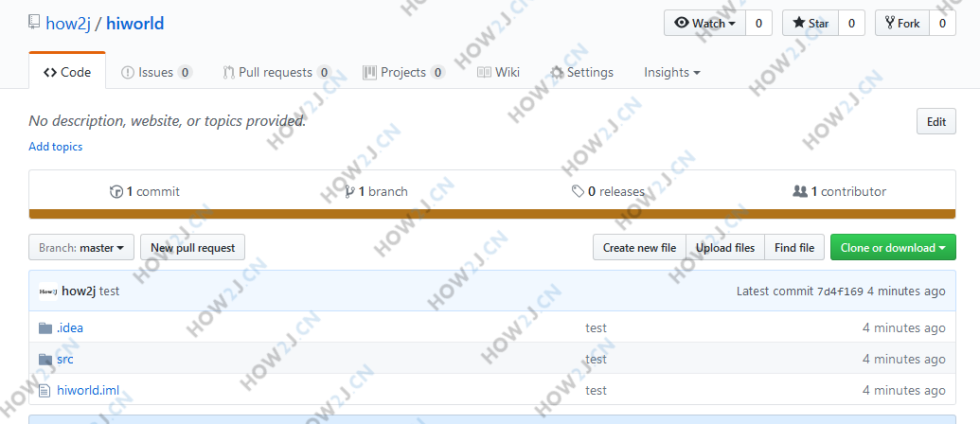Click the brown language bar
Image resolution: width=980 pixels, height=424 pixels.
point(492,214)
